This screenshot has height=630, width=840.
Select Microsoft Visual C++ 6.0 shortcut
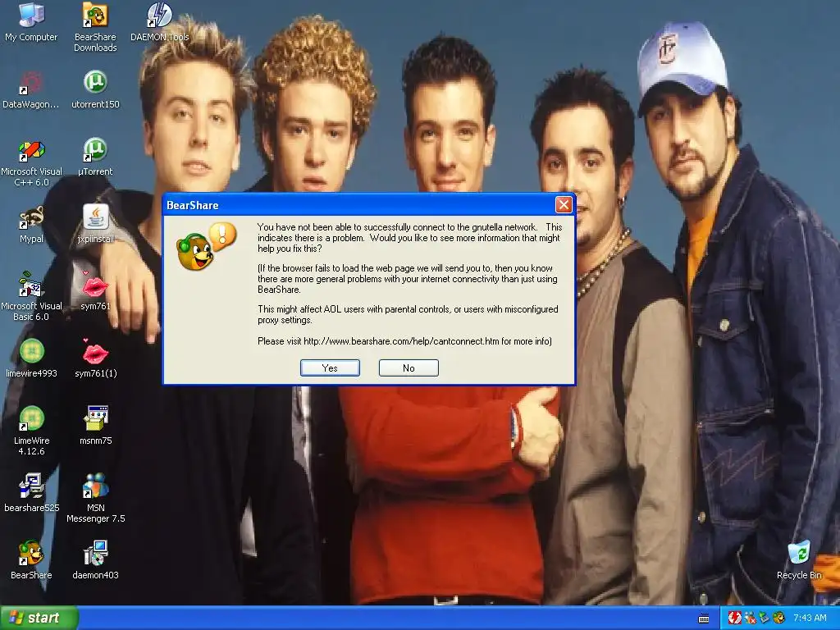[x=31, y=162]
